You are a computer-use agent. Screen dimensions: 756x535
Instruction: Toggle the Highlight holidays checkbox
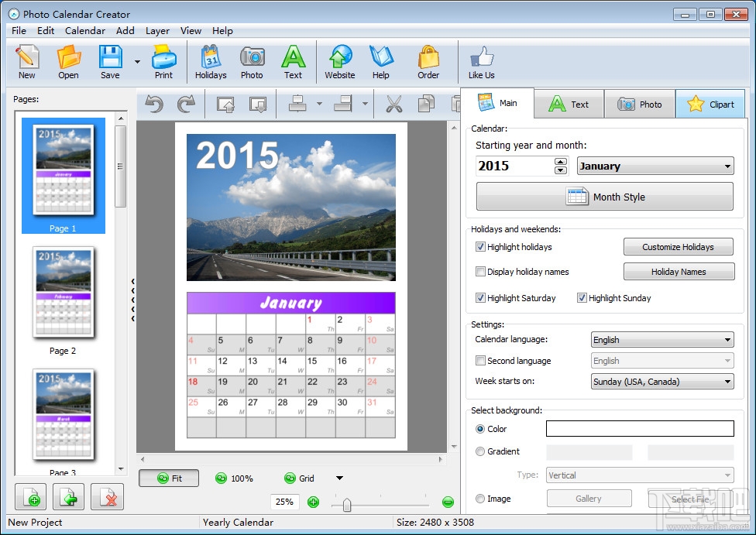[481, 247]
